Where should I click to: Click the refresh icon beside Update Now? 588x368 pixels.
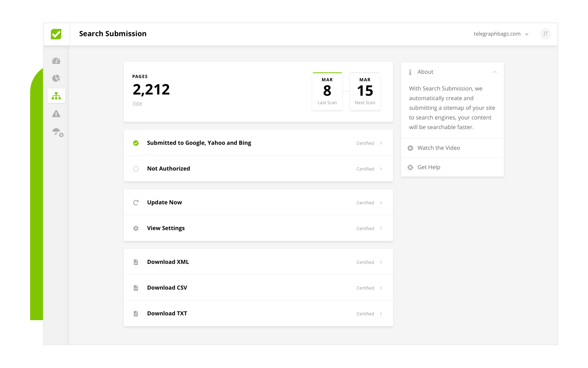point(136,203)
